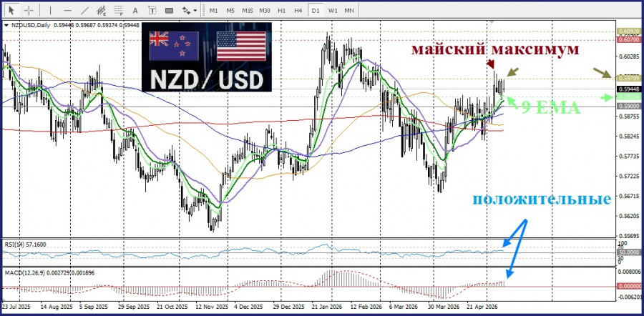Open the Arrows tool dropdown arrow

(195, 10)
